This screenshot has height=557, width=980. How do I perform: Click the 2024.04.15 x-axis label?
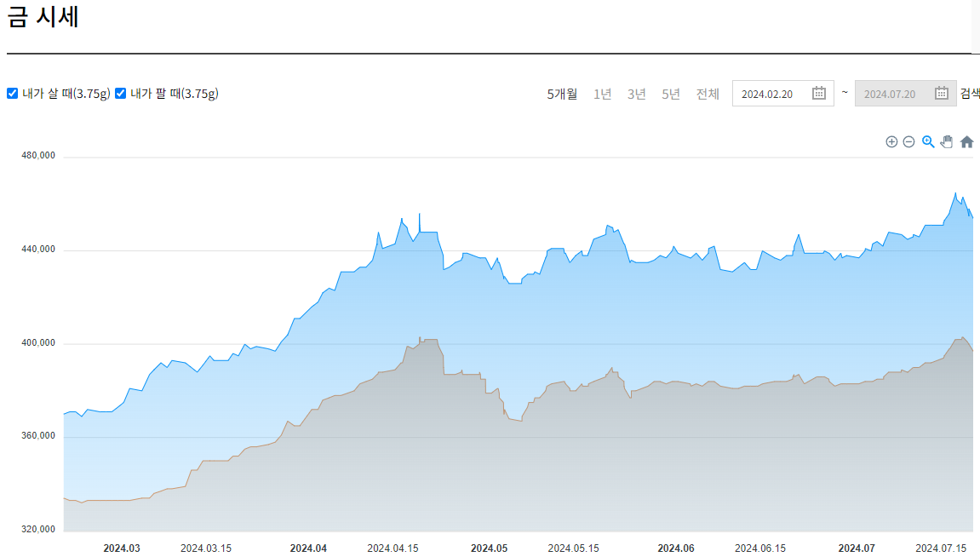393,548
